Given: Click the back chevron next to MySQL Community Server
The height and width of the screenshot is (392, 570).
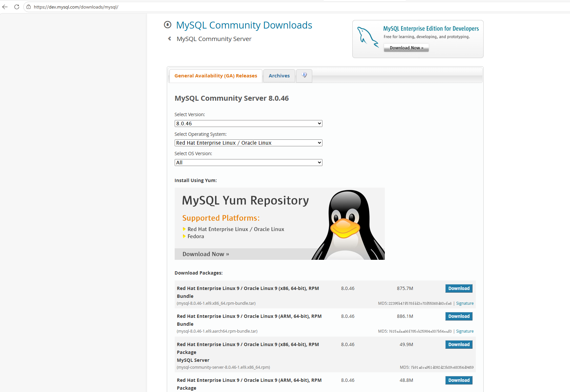Looking at the screenshot, I should 169,39.
